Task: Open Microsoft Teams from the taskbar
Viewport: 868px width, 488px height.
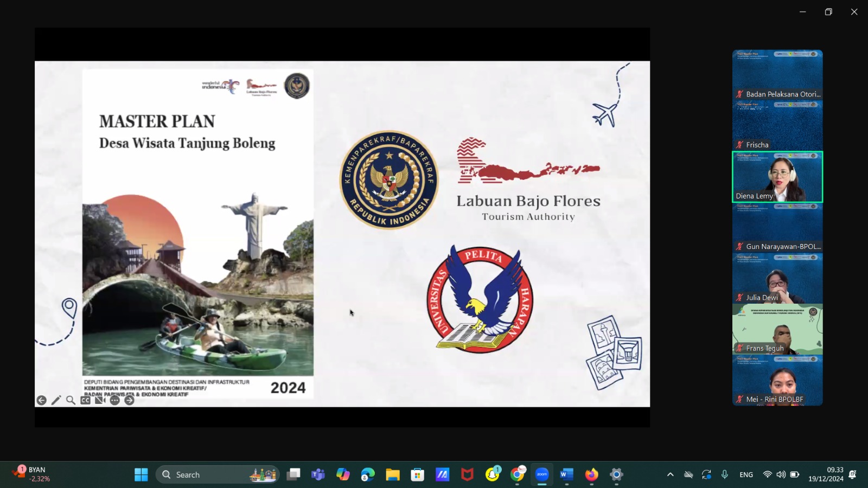Action: coord(318,474)
